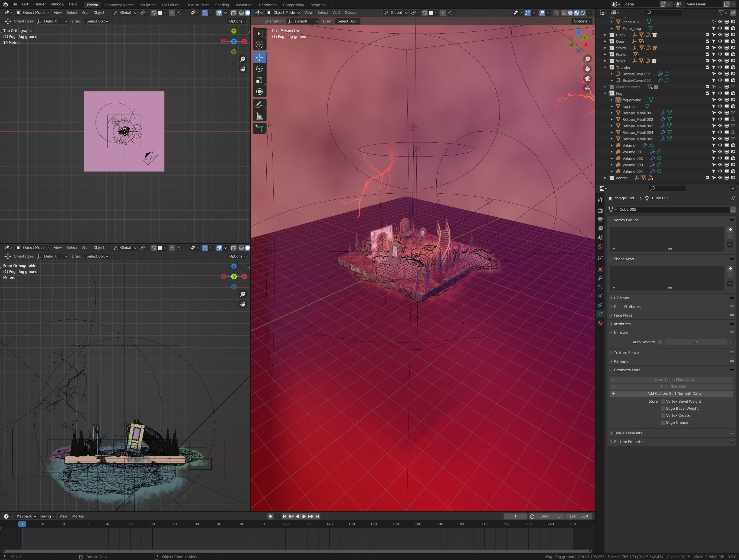Expand the UV Maps panel

[x=621, y=298]
